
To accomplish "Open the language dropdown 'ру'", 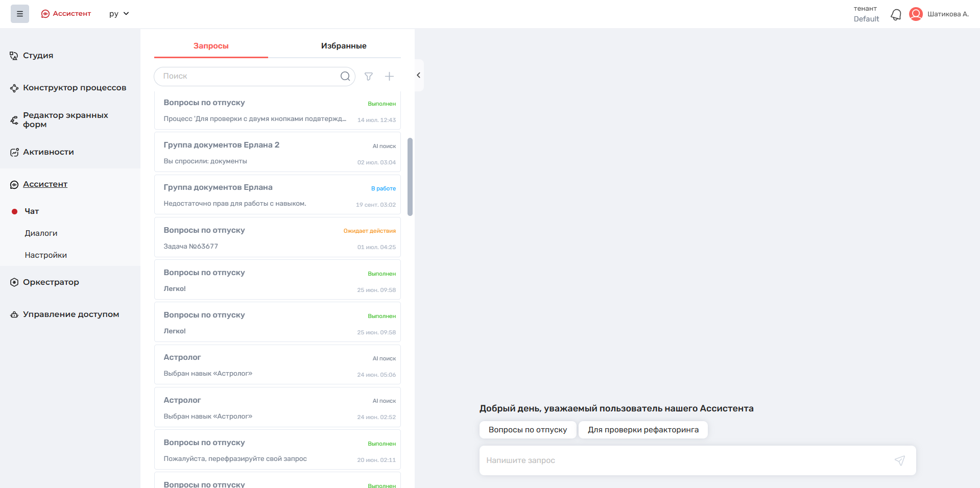I will 118,14.
